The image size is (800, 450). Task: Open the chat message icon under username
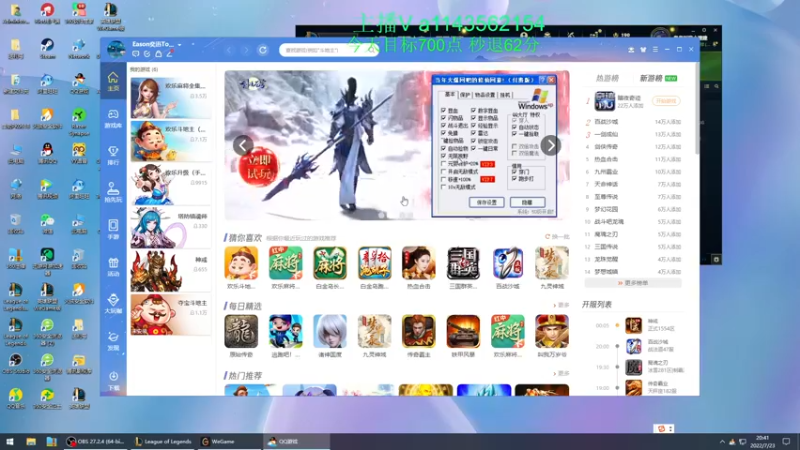(x=136, y=54)
